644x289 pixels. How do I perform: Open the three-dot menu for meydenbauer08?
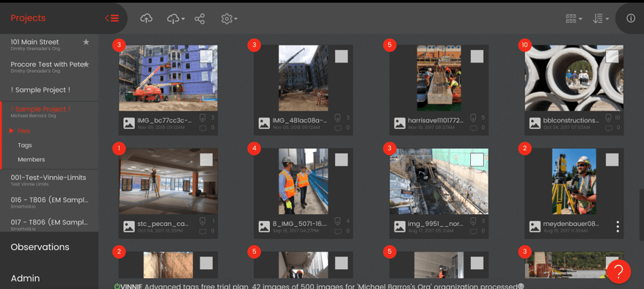[x=618, y=227]
